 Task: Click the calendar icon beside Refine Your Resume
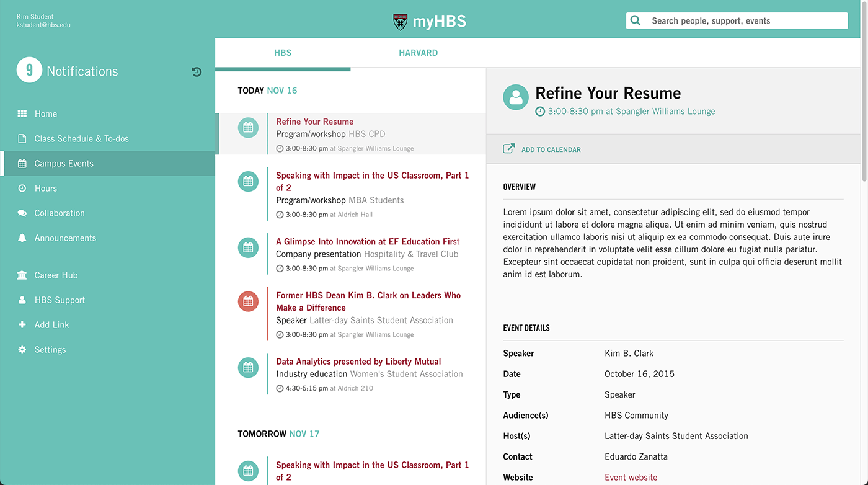248,127
